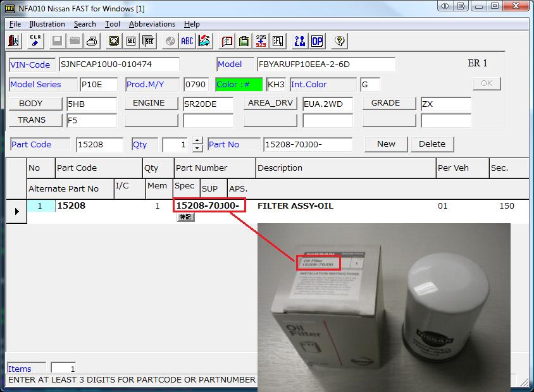This screenshot has height=392, width=534.
Task: Click the clipboard toolbar icon
Action: 244,41
